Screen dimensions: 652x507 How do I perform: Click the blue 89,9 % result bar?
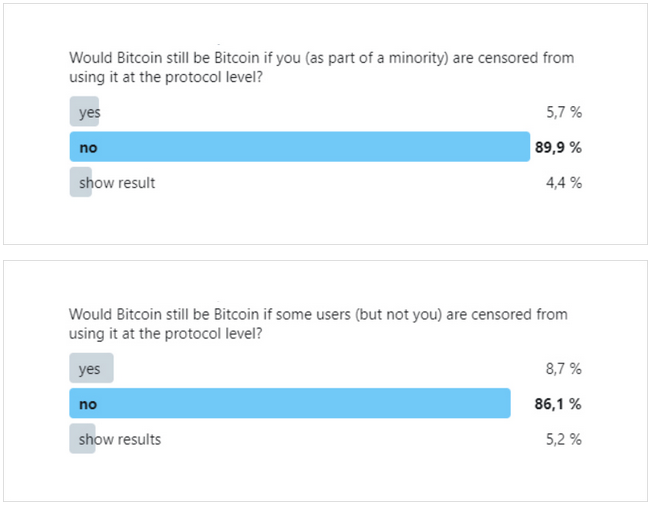point(300,147)
